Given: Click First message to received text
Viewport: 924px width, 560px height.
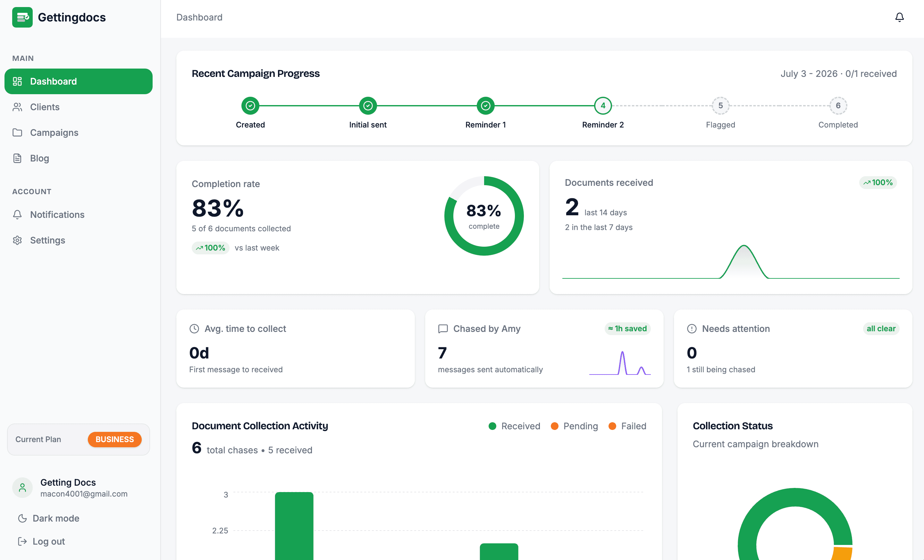Looking at the screenshot, I should [236, 370].
